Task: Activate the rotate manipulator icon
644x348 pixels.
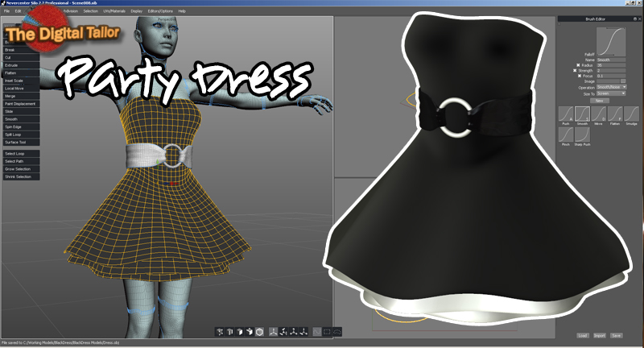Action: point(283,332)
